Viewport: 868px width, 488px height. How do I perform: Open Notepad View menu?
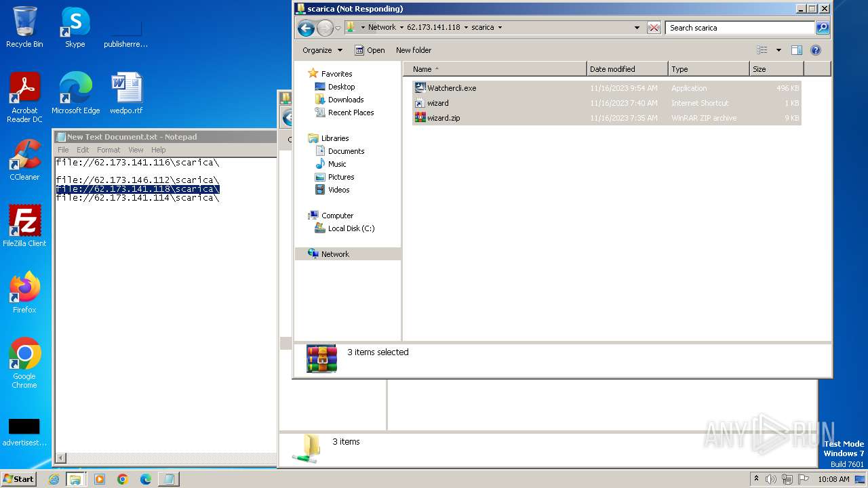(136, 150)
